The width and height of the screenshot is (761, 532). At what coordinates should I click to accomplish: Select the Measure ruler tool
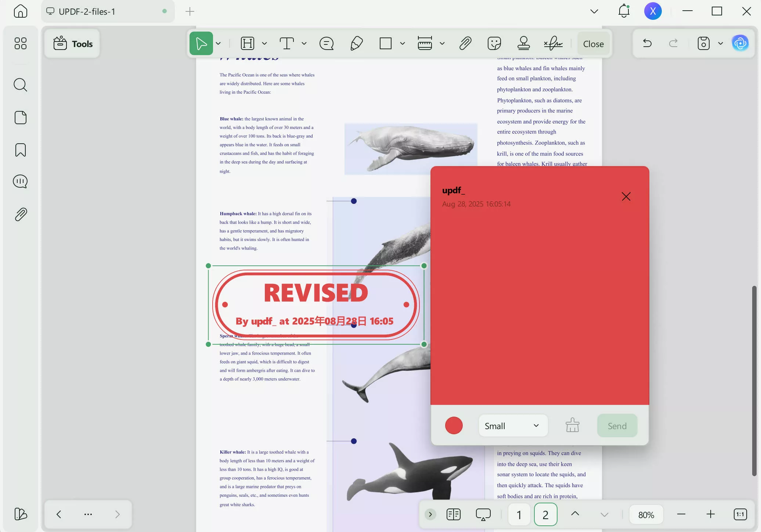tap(425, 43)
